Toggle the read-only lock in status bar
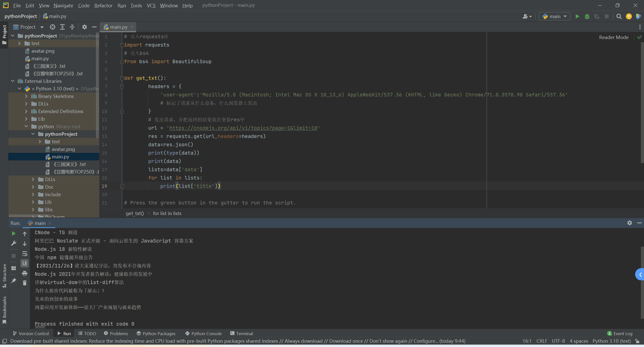Viewport: 644px width, 347px height. [637, 341]
